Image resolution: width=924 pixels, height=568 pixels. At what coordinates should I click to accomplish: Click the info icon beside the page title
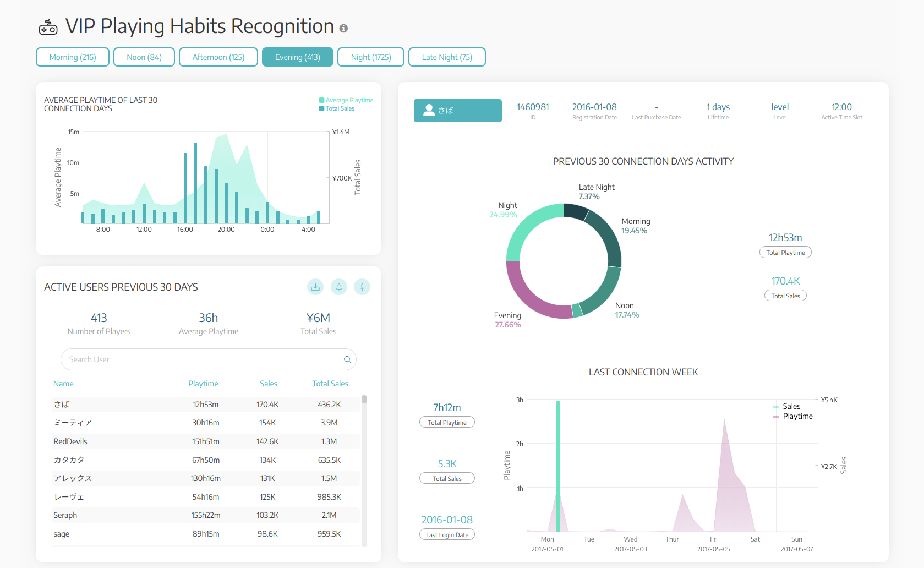click(x=343, y=28)
